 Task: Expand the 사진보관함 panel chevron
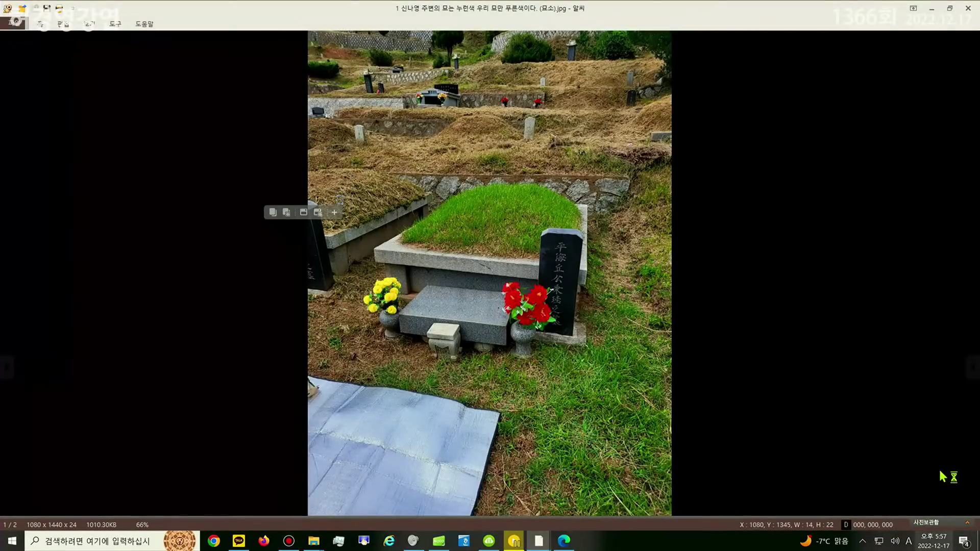pyautogui.click(x=967, y=522)
